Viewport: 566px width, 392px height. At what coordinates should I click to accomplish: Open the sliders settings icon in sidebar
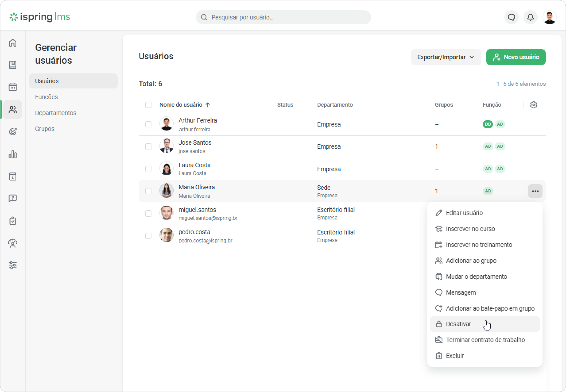coord(13,265)
